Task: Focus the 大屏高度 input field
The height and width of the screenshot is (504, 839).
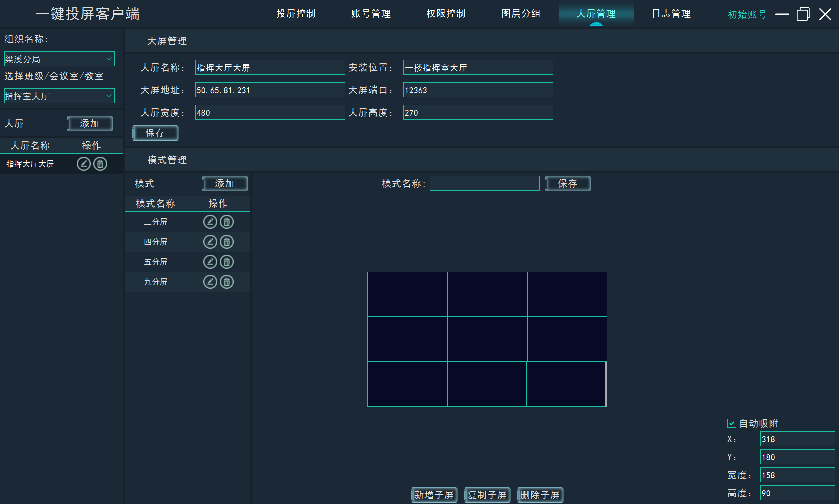Action: [x=478, y=112]
